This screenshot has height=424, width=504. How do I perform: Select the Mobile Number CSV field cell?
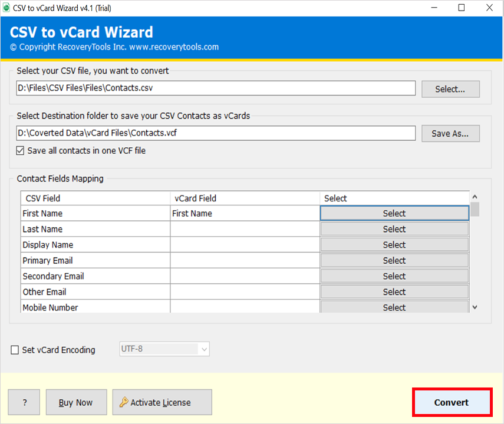tap(95, 307)
